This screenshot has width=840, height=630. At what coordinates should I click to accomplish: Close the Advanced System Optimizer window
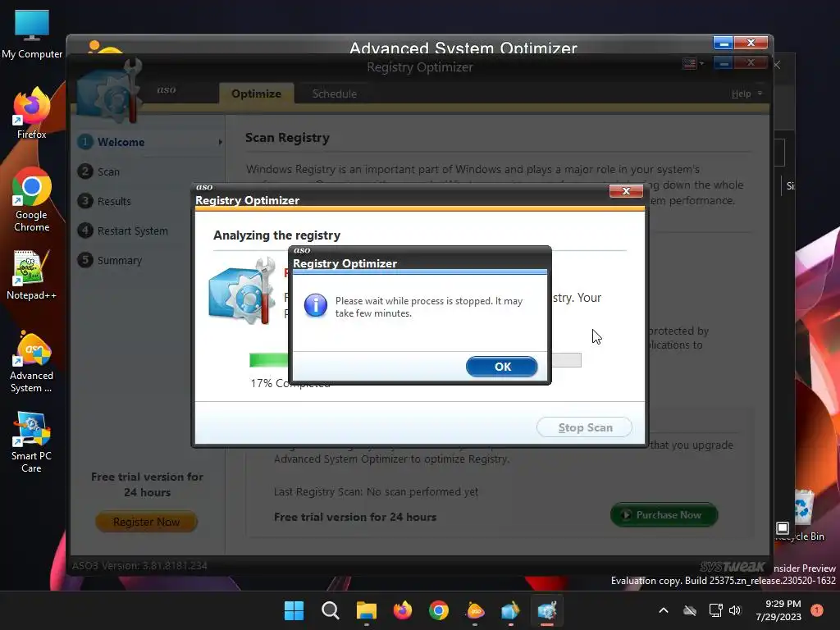click(751, 43)
